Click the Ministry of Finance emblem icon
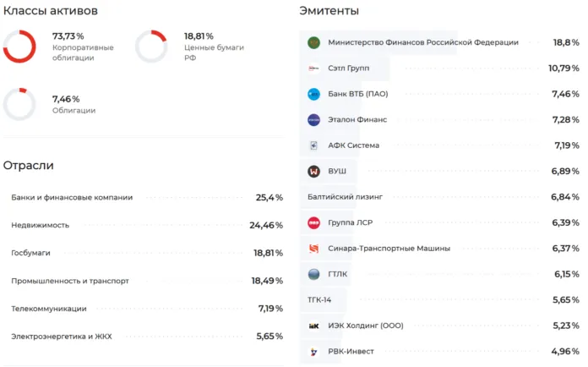 click(x=313, y=42)
